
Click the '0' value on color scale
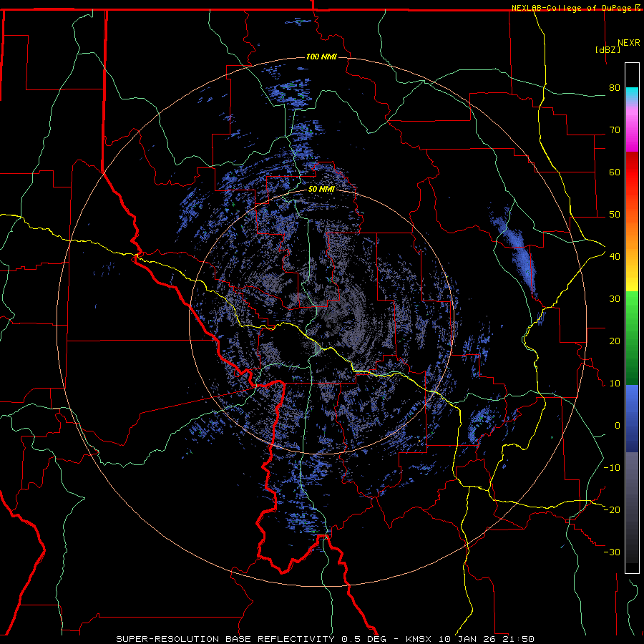click(618, 426)
